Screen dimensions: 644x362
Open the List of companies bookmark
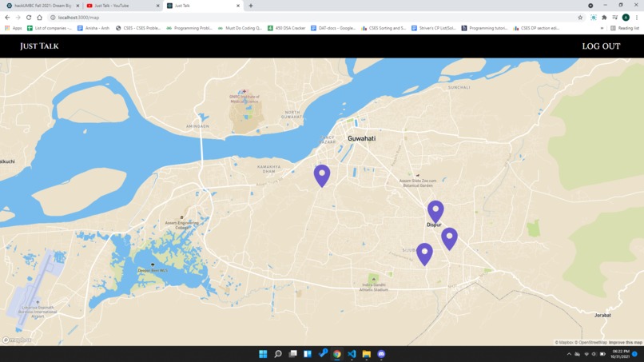point(50,28)
